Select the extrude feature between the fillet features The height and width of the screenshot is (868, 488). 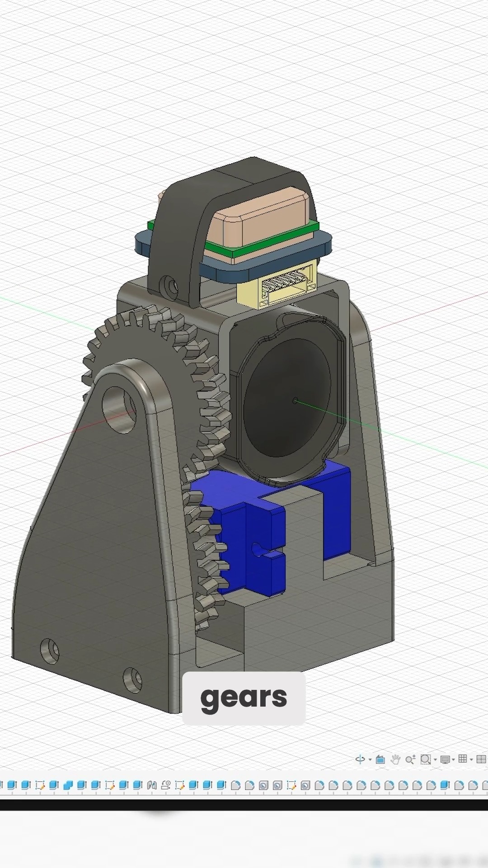point(445,785)
